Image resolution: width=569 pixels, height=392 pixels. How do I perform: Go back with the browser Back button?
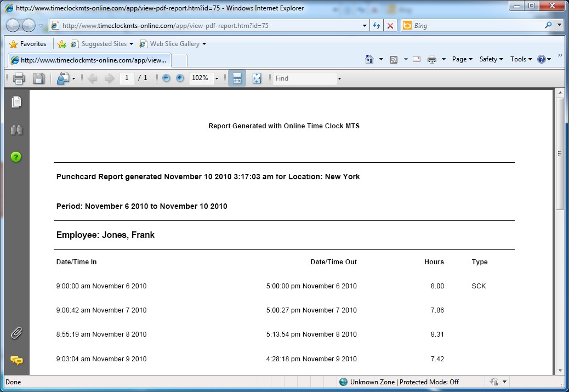click(13, 25)
